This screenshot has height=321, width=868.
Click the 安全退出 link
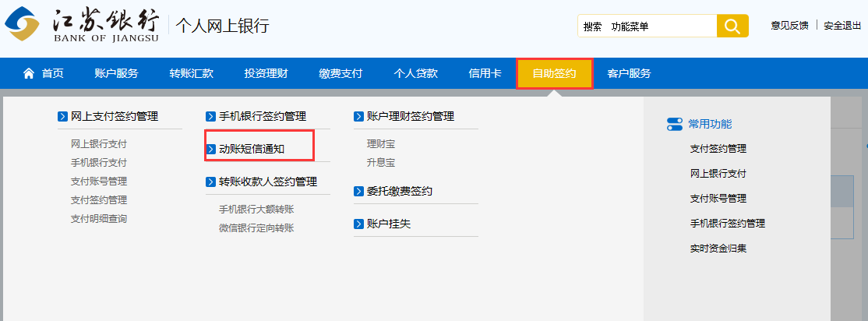(842, 26)
